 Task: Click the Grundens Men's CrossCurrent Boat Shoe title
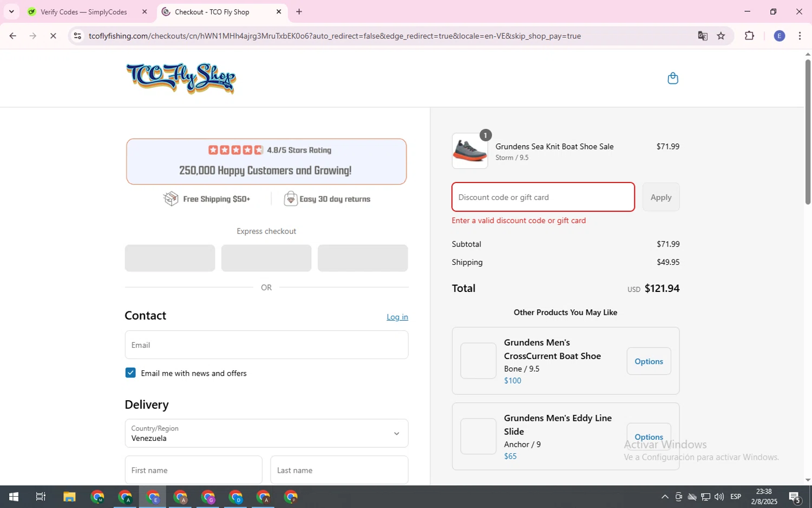[x=552, y=349]
